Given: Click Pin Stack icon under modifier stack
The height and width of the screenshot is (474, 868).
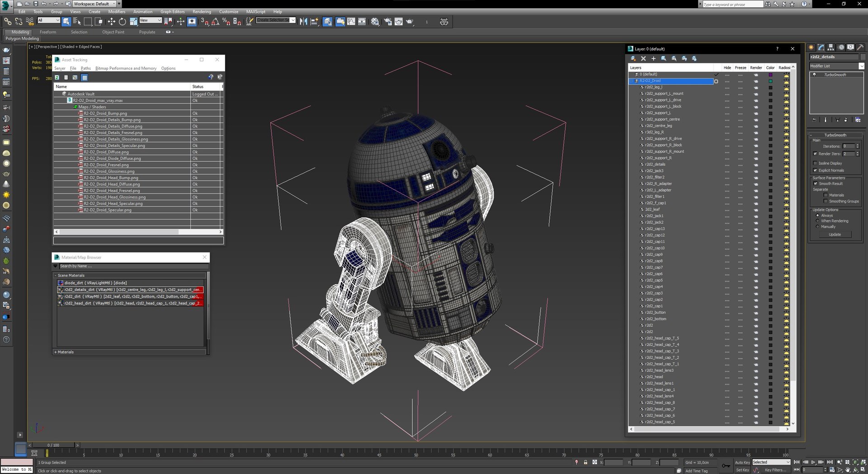Looking at the screenshot, I should (814, 120).
